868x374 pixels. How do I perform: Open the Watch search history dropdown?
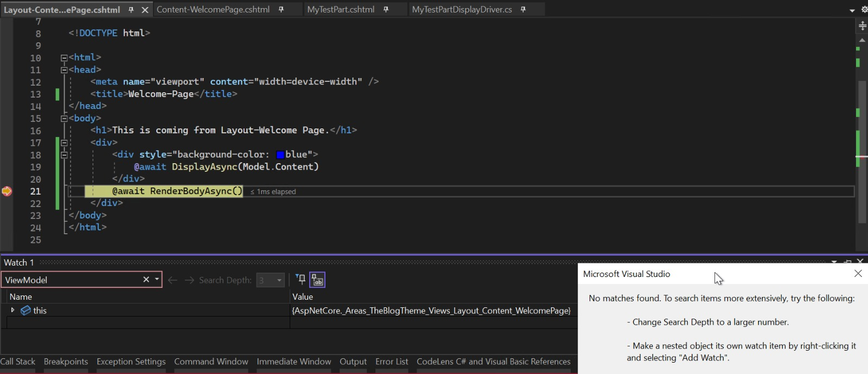click(x=157, y=280)
